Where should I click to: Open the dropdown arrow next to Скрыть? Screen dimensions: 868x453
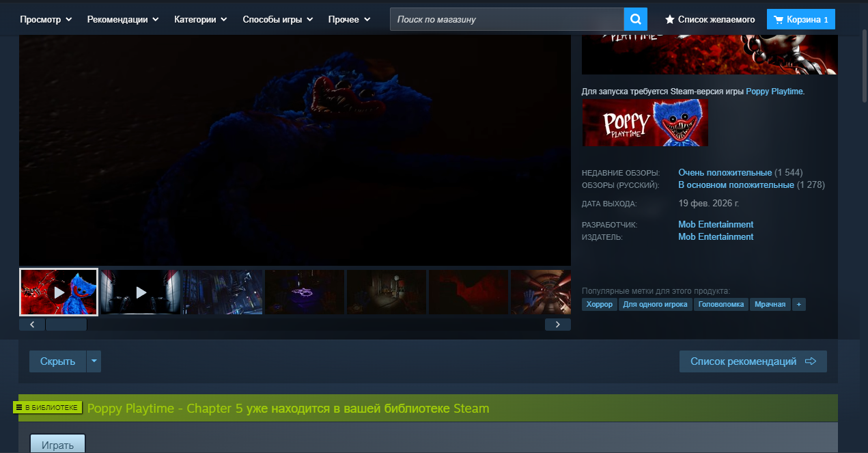[x=94, y=361]
